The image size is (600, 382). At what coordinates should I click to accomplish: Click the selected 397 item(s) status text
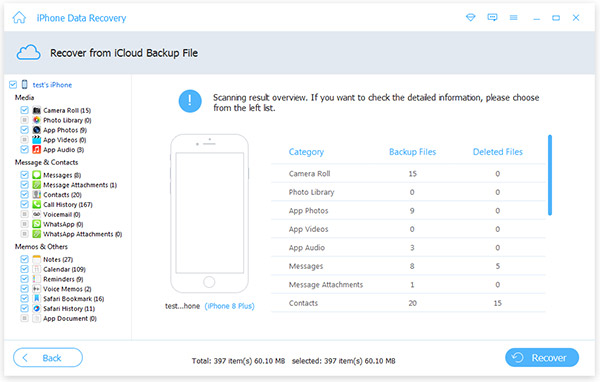(344, 361)
